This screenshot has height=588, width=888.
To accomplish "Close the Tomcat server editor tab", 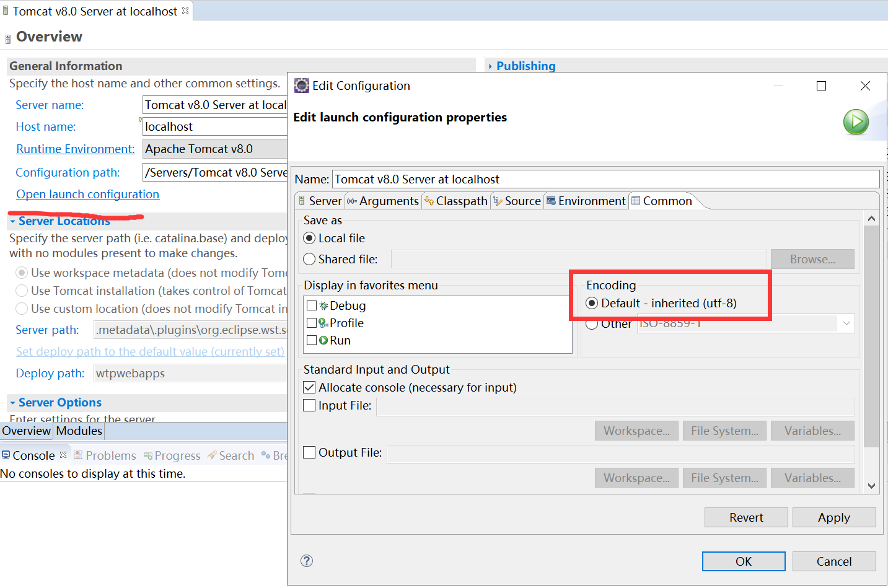I will pos(185,11).
